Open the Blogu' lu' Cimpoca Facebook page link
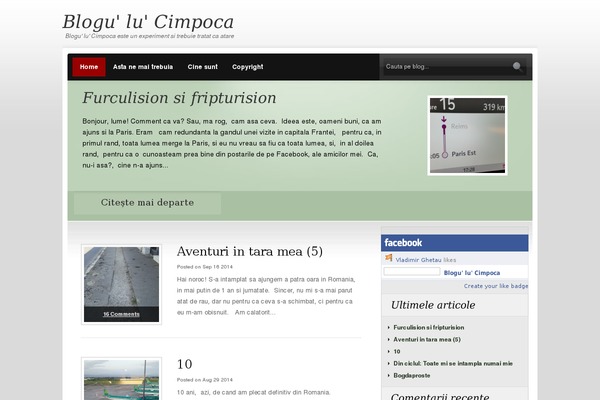 point(472,273)
